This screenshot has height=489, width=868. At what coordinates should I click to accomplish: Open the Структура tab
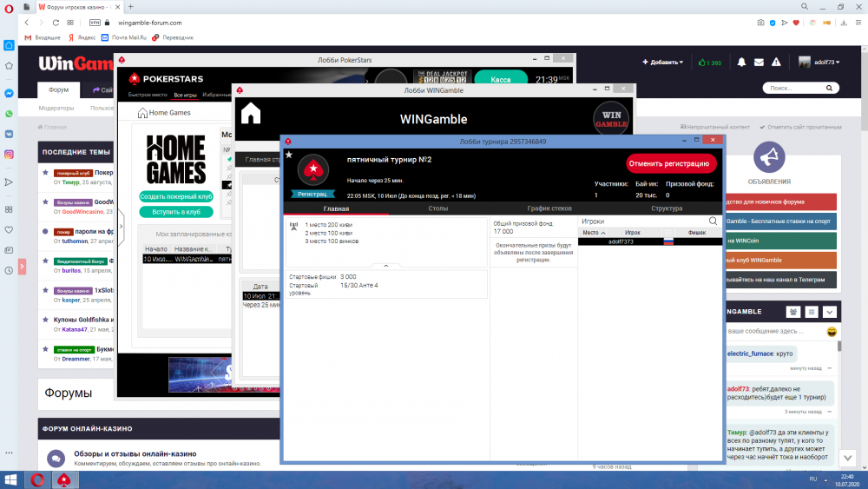[667, 208]
